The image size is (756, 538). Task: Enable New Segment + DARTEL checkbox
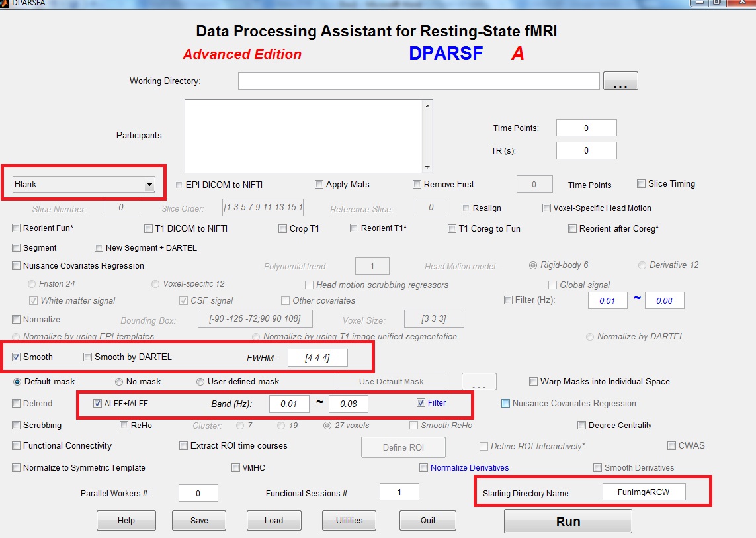point(99,247)
